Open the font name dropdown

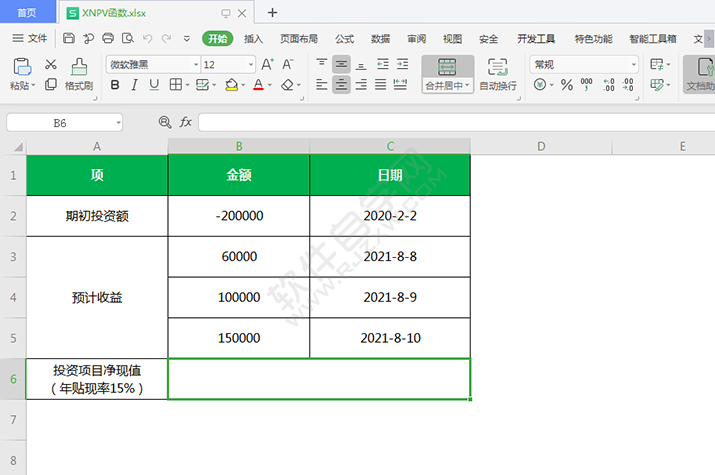point(196,65)
